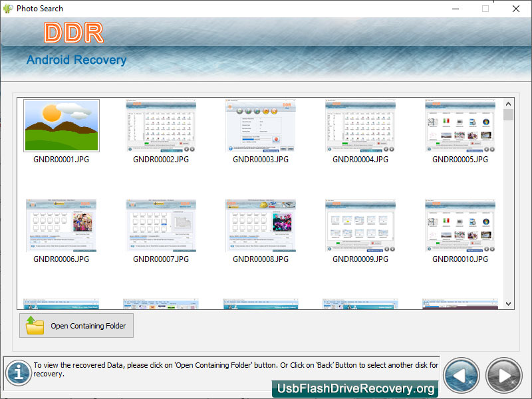532x399 pixels.
Task: Select the GNDR00001.JPG landscape thumbnail
Action: coord(61,126)
